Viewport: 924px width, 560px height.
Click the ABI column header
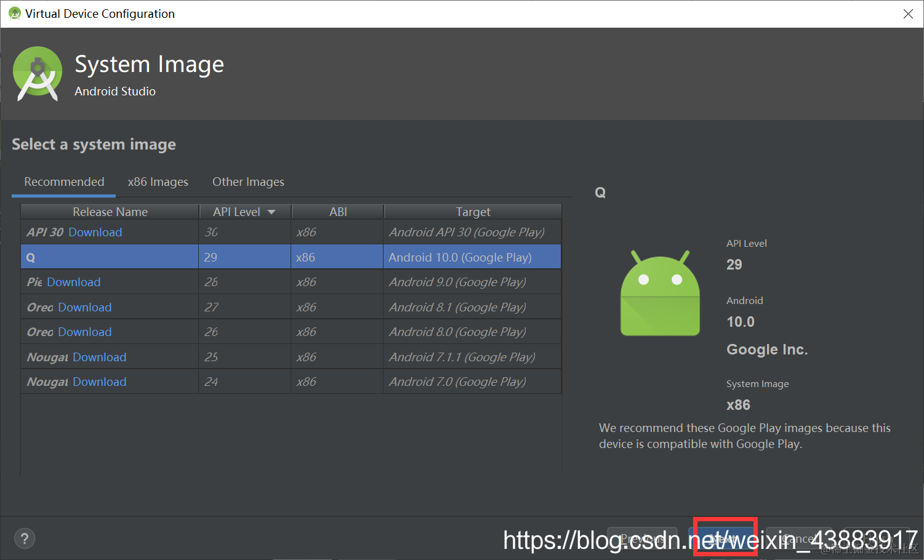coord(338,212)
